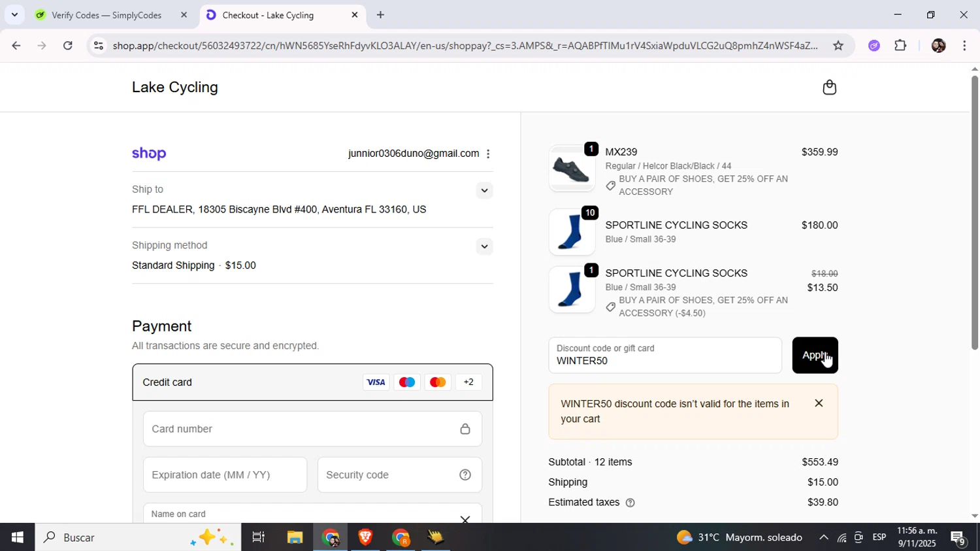
Task: Open the tab search dropdown
Action: coord(14,14)
